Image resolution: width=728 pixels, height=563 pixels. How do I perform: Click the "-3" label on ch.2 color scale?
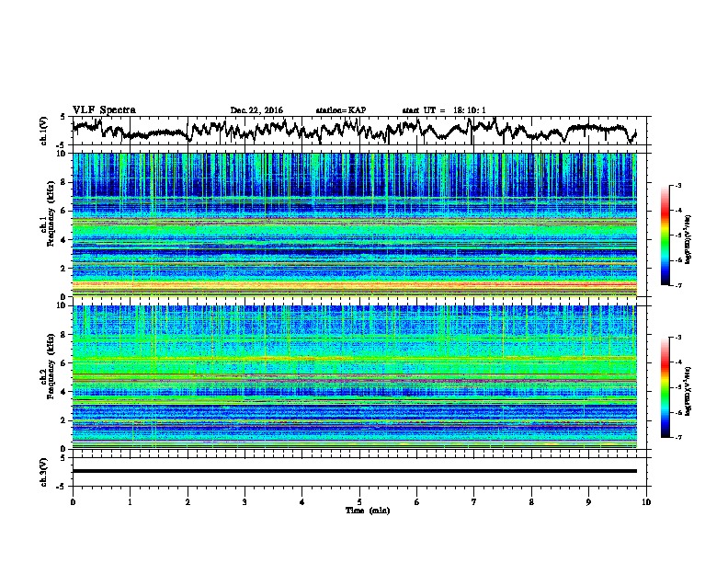pos(678,338)
